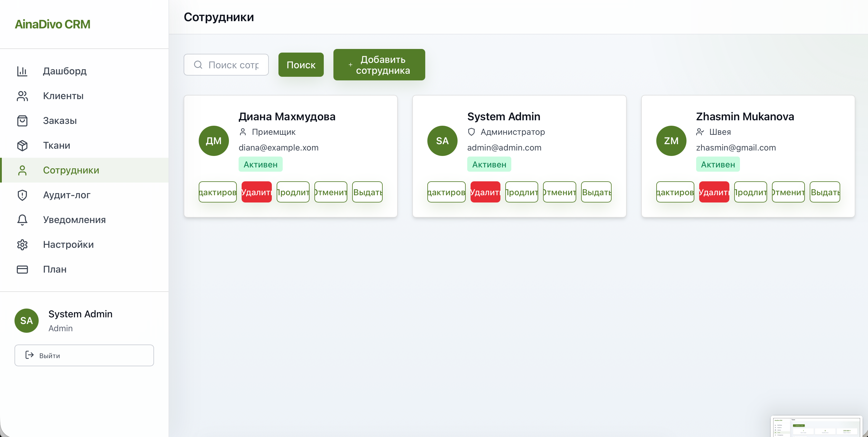This screenshot has width=868, height=437.
Task: Click the Выйти logout button
Action: pyautogui.click(x=84, y=355)
